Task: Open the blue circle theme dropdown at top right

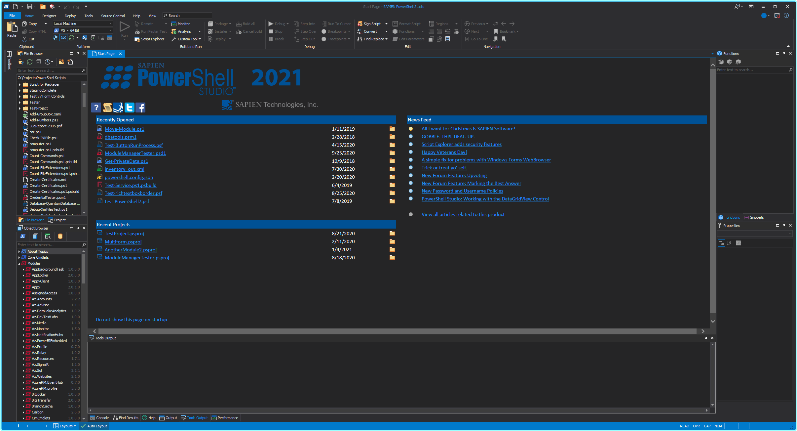Action: pos(765,16)
